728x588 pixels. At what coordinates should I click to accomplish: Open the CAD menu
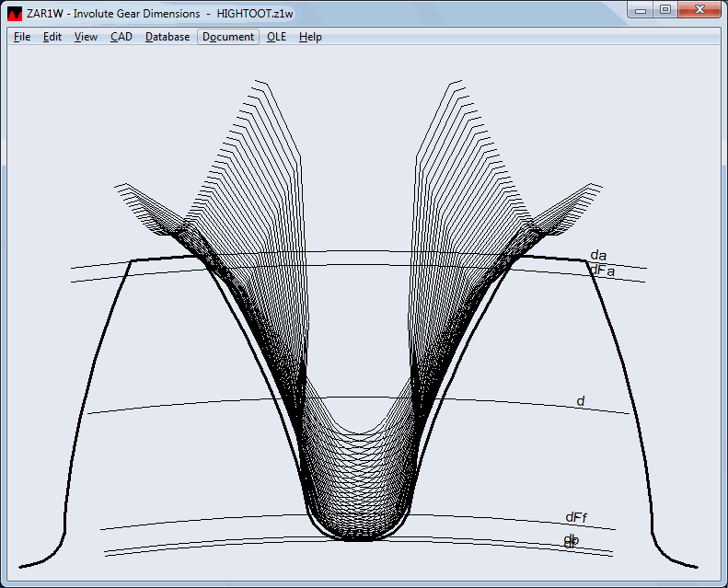click(x=121, y=37)
